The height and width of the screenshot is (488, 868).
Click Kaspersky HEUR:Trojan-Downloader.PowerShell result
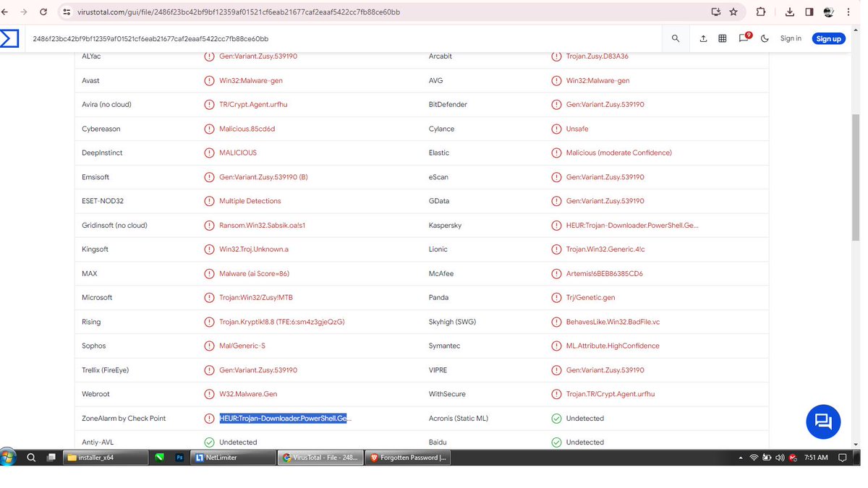[632, 226]
